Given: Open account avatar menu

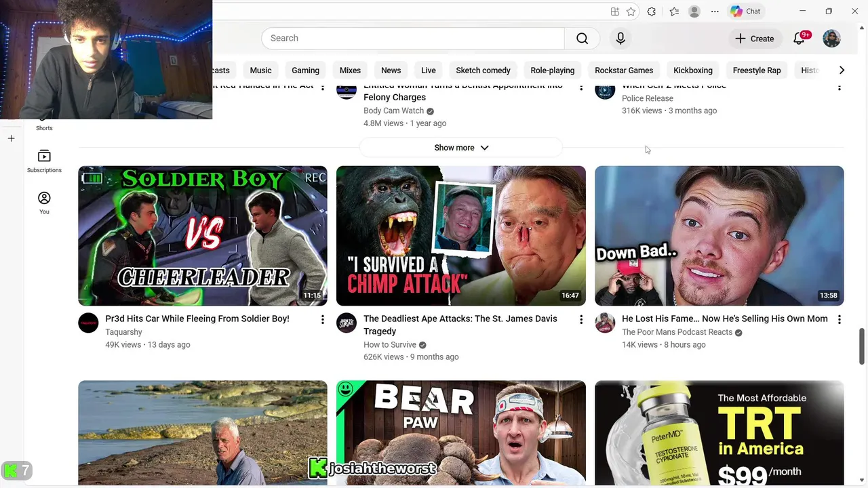Looking at the screenshot, I should click(831, 39).
